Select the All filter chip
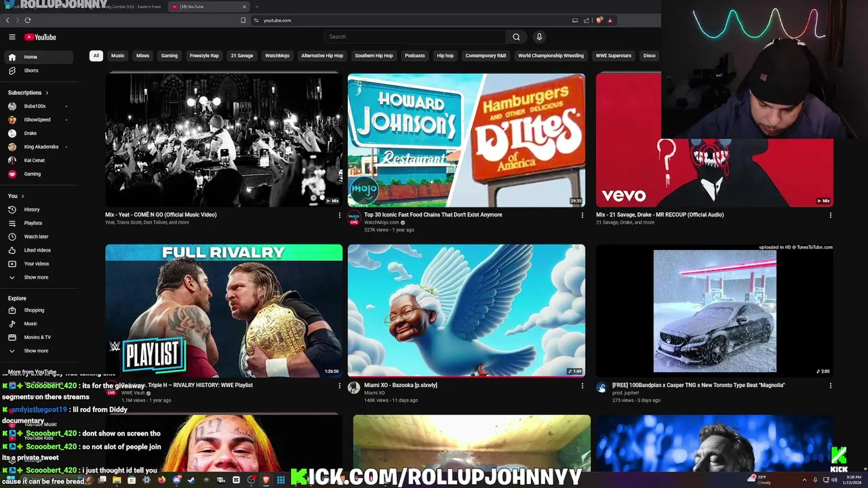The image size is (868, 488). (96, 56)
